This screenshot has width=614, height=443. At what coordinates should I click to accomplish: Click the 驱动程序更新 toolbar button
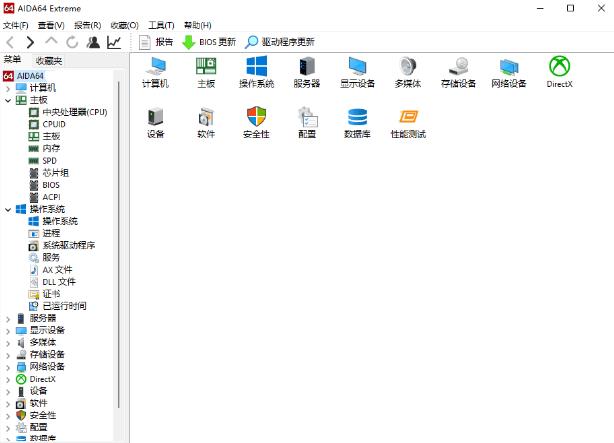(280, 42)
